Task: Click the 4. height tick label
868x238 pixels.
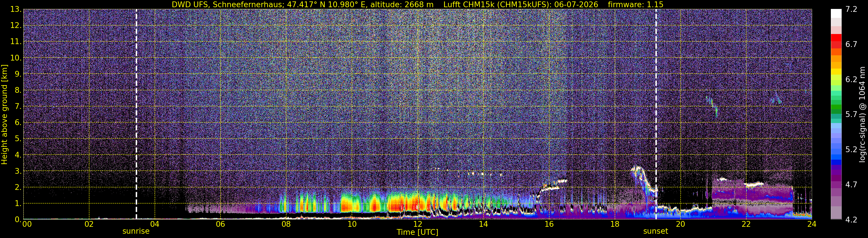Action: (18, 155)
